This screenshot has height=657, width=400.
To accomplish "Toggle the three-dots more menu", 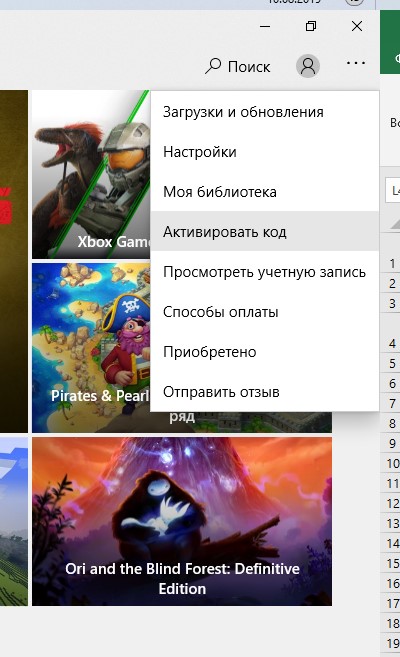I will [x=356, y=63].
